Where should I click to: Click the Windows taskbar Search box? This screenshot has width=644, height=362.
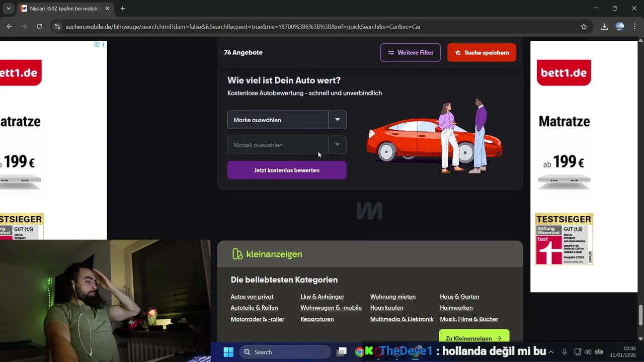click(285, 352)
